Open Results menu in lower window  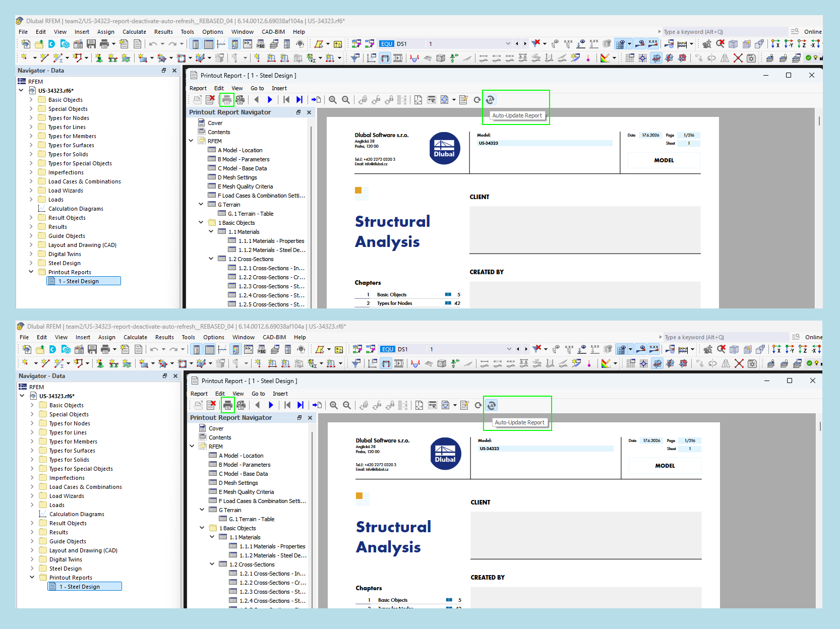point(164,337)
